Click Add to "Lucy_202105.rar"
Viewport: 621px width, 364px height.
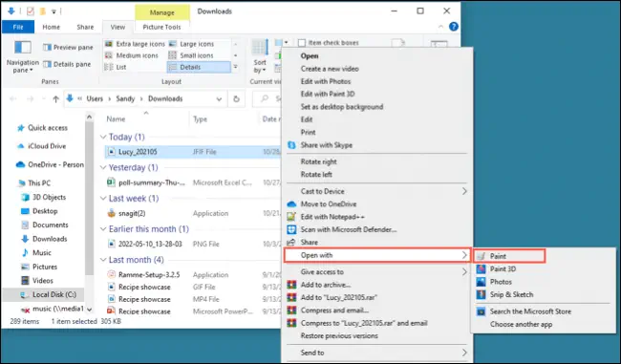[x=338, y=297]
